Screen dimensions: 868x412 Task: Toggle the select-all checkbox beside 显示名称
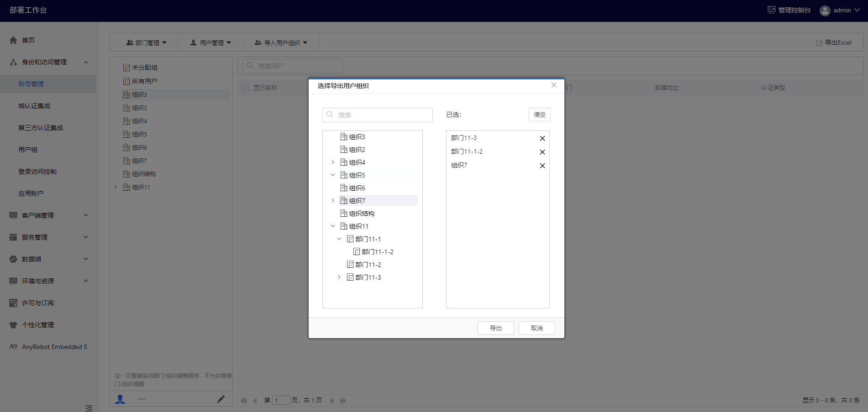click(246, 88)
